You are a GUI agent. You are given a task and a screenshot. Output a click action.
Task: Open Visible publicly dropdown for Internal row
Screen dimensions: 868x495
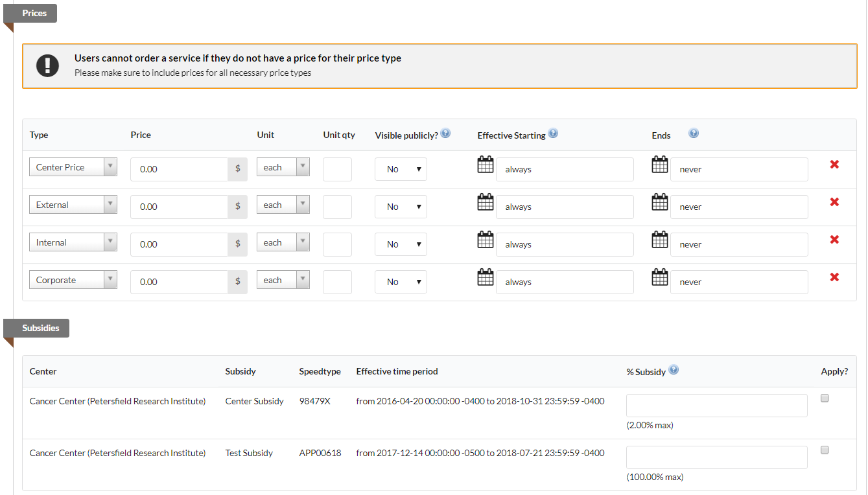401,244
